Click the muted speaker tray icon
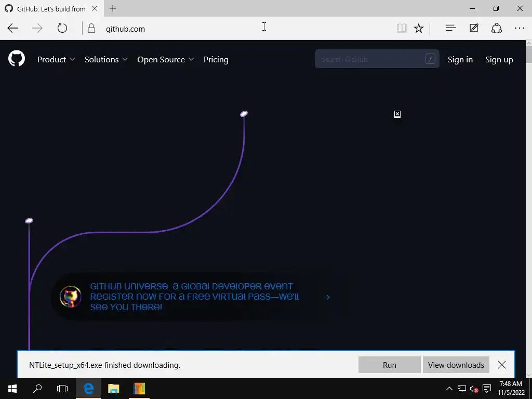Image resolution: width=532 pixels, height=399 pixels. (474, 389)
